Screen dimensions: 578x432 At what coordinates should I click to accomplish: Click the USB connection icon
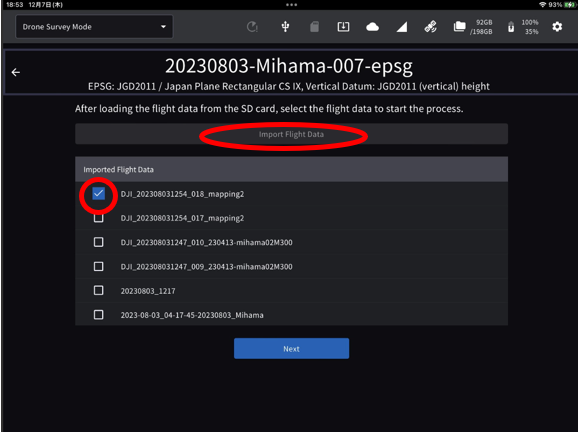pyautogui.click(x=285, y=27)
